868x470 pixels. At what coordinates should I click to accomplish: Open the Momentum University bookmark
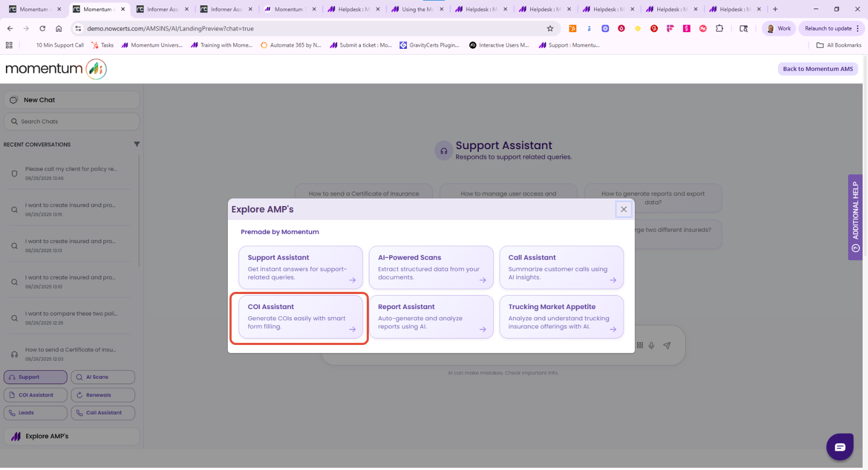pyautogui.click(x=152, y=45)
